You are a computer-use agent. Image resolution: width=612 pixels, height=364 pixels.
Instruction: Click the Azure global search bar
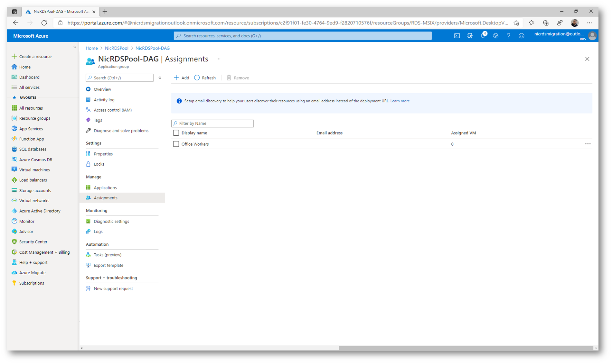coord(303,36)
